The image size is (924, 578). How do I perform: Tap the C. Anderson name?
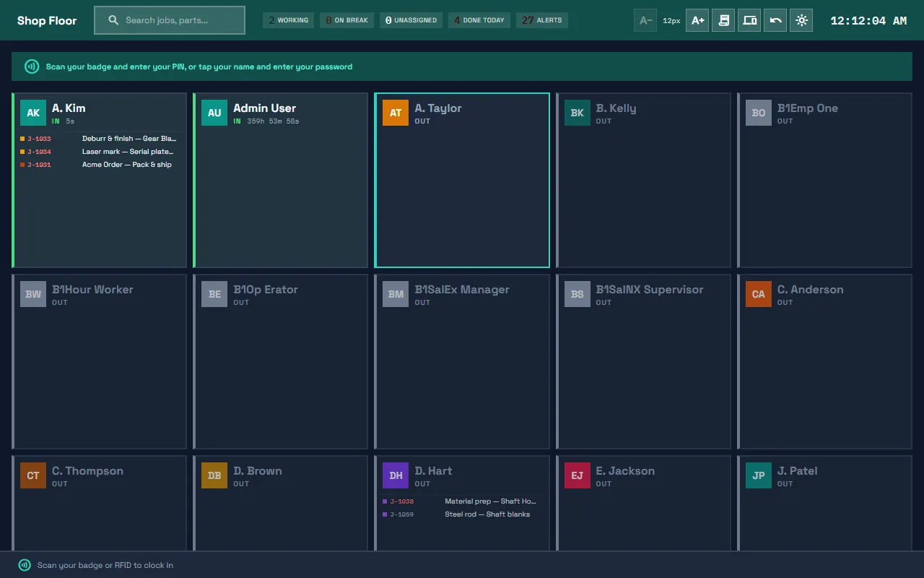(x=810, y=290)
